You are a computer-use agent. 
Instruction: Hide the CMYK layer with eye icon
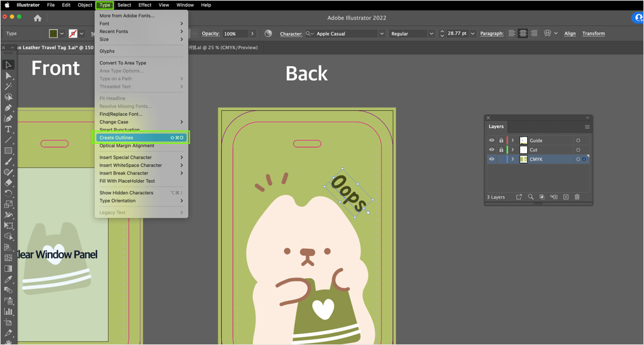(491, 159)
